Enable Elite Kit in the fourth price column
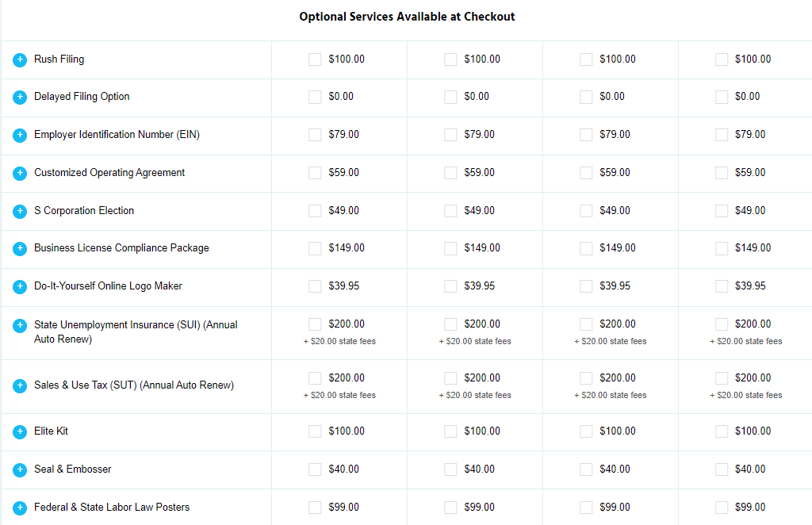 [x=722, y=431]
